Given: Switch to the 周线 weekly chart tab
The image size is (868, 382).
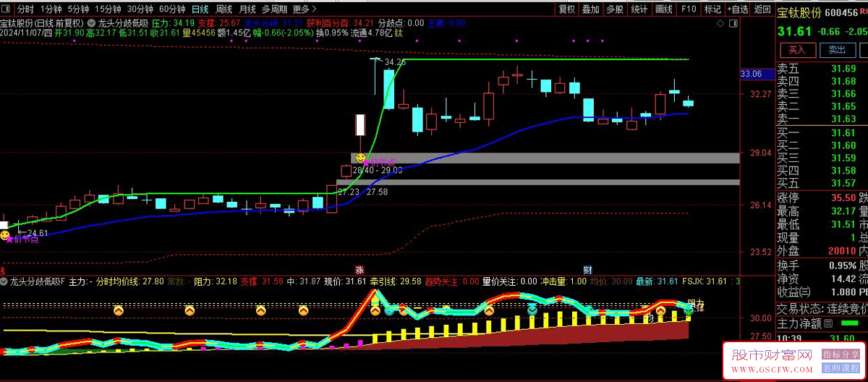Looking at the screenshot, I should (x=224, y=9).
